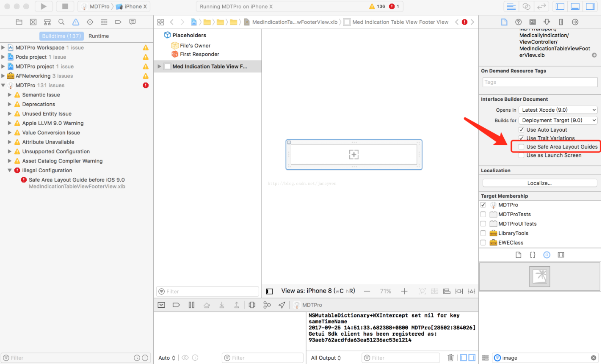
Task: Toggle Use Trait Variations checkbox
Action: [x=521, y=138]
